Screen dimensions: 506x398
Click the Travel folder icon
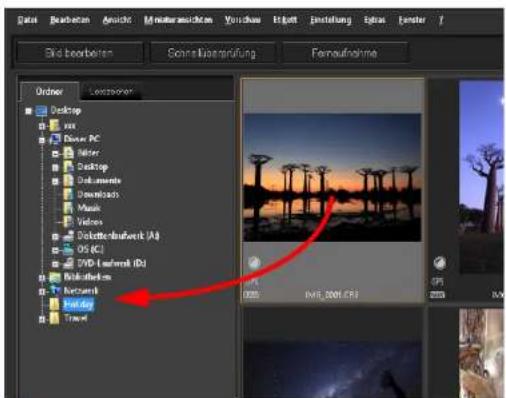click(x=54, y=318)
